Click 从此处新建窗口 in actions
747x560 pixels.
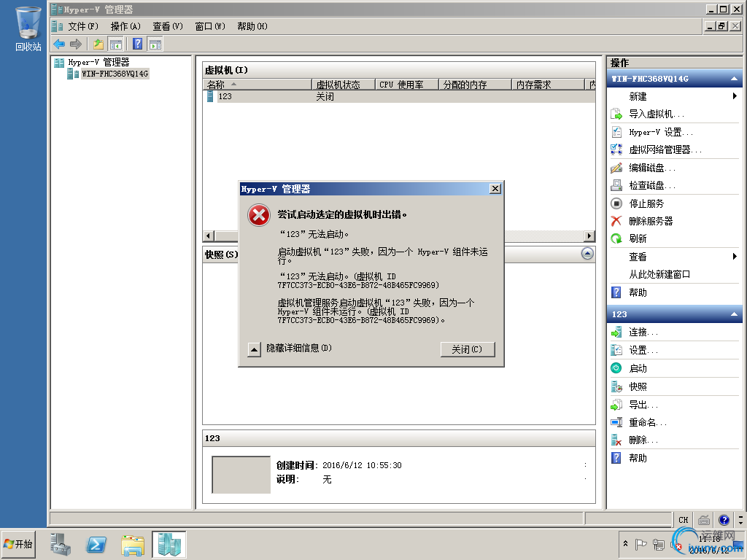[x=659, y=274]
